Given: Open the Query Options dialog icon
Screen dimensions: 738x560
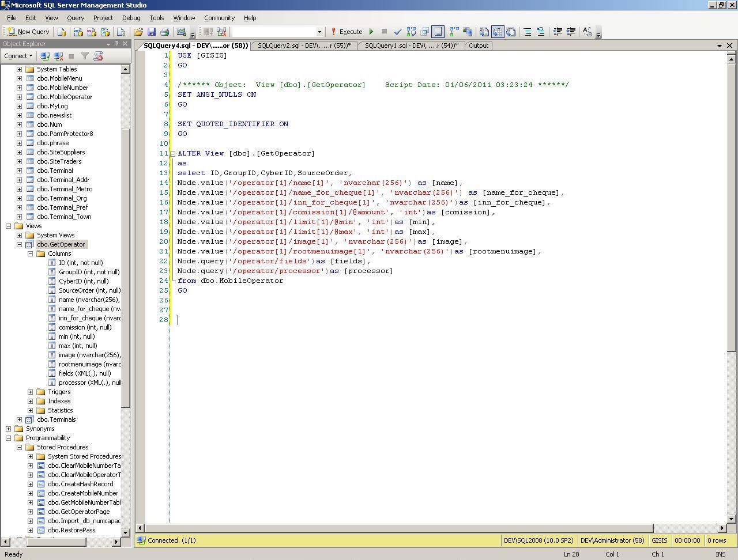Looking at the screenshot, I should [x=425, y=32].
